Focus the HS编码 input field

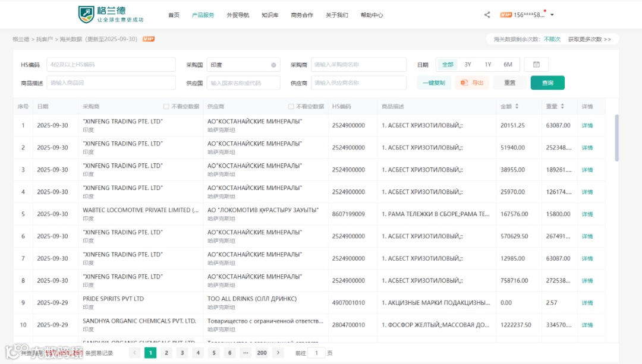[111, 65]
